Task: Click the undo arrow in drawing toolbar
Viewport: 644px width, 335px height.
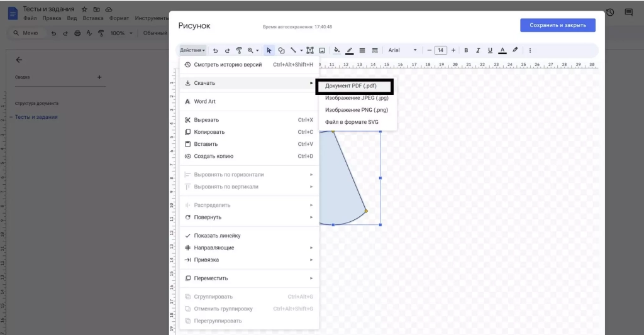Action: pyautogui.click(x=216, y=50)
